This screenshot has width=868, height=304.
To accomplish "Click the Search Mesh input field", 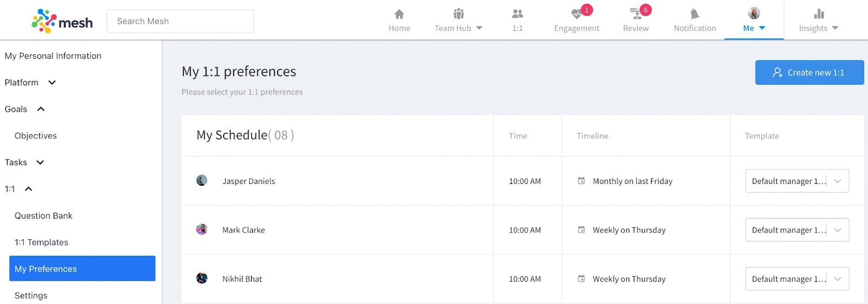I will pos(180,21).
